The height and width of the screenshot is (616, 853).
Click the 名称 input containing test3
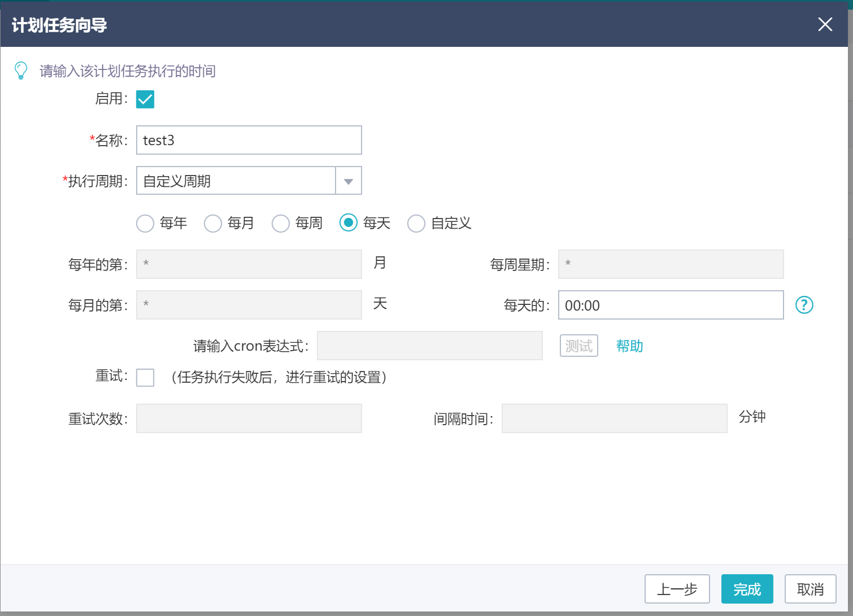coord(249,140)
